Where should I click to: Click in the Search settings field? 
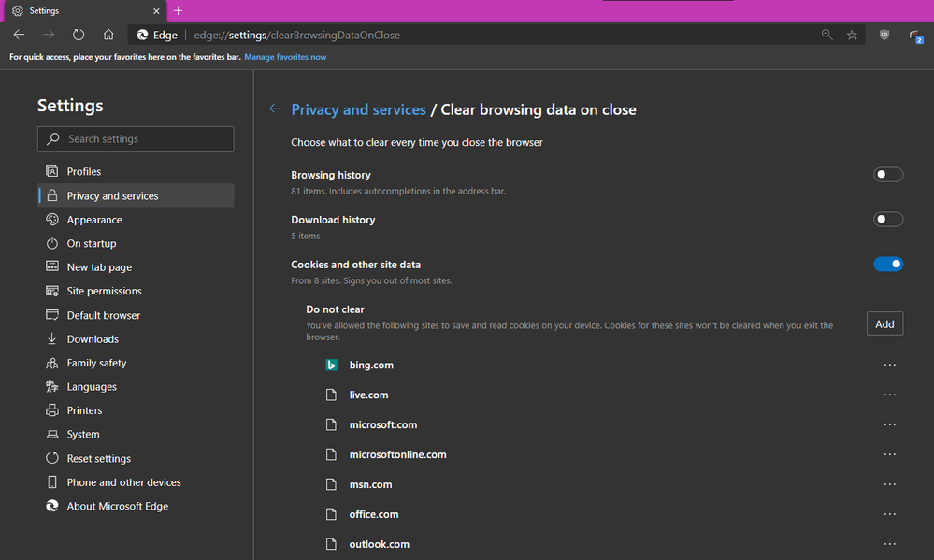[136, 138]
